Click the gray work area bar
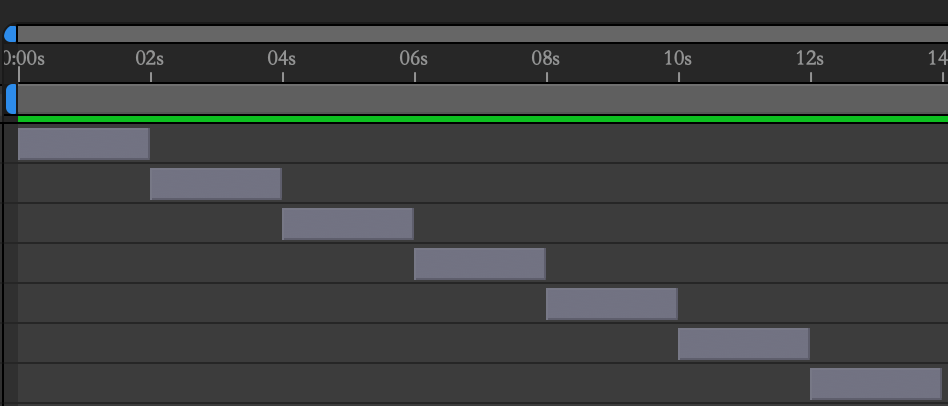The image size is (948, 406). tap(480, 99)
